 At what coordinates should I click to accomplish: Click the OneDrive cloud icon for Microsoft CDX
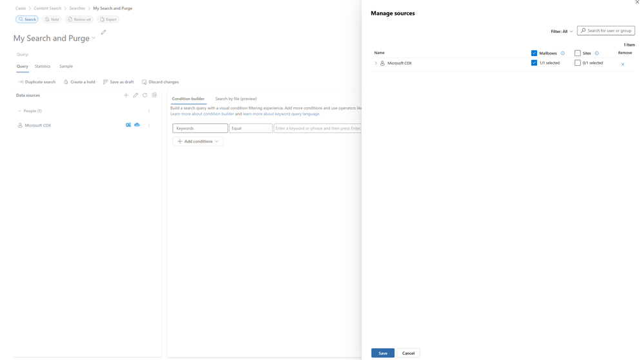click(x=137, y=125)
